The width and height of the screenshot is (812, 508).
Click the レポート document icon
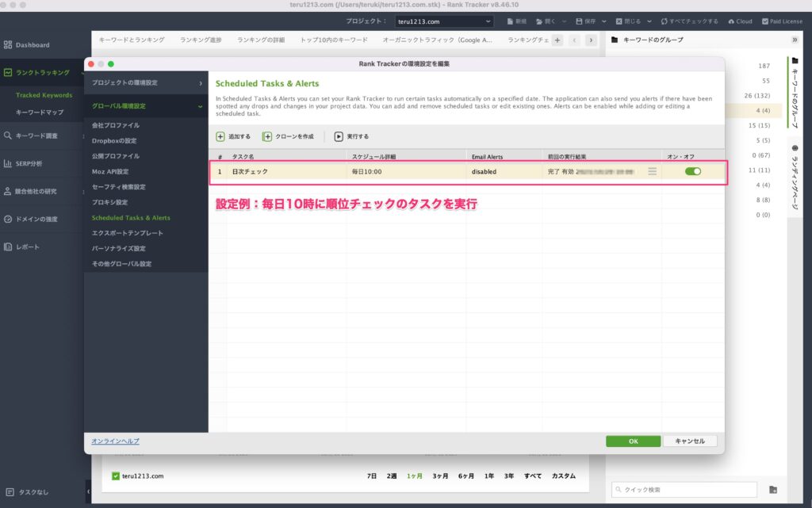click(8, 246)
